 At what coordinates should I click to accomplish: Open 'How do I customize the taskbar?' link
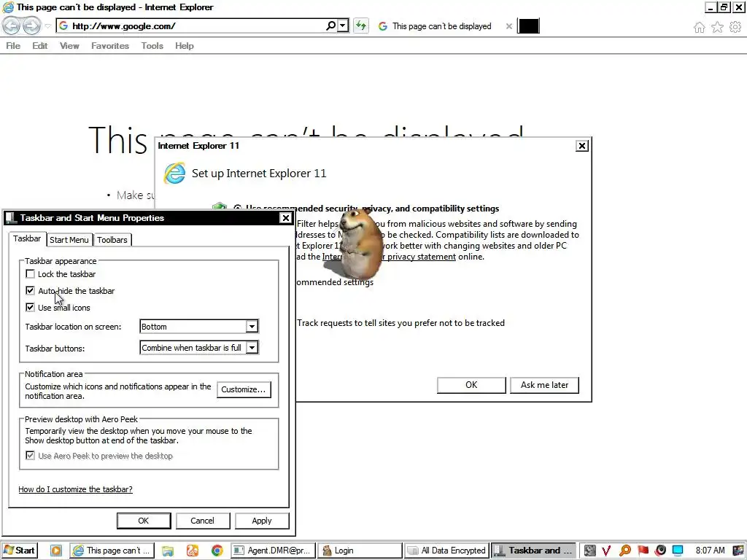pos(75,489)
